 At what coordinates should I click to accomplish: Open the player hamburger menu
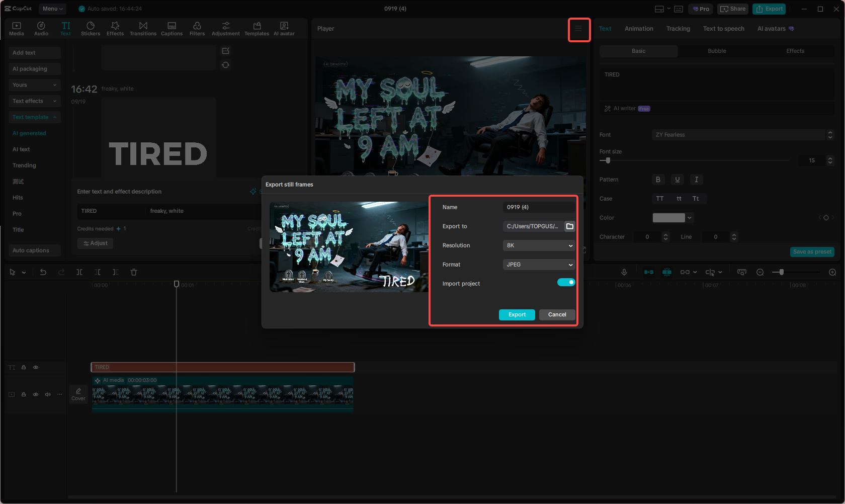click(x=578, y=29)
